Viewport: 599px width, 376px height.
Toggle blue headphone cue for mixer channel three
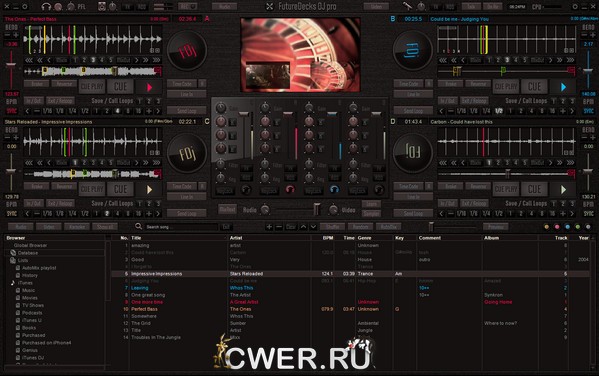pyautogui.click(x=334, y=190)
